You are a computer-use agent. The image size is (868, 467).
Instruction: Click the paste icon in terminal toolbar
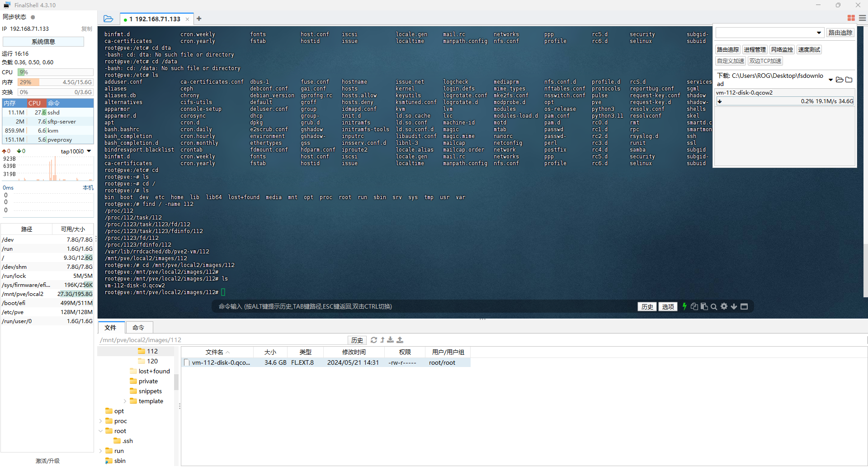[x=704, y=306]
